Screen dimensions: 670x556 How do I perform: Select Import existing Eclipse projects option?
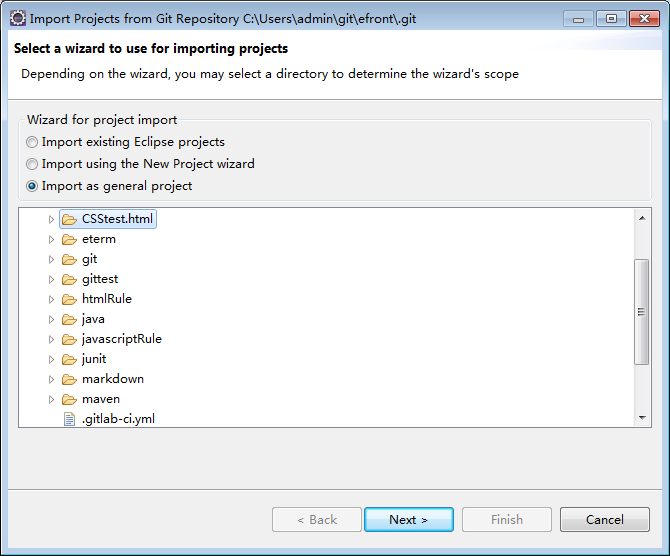click(33, 142)
